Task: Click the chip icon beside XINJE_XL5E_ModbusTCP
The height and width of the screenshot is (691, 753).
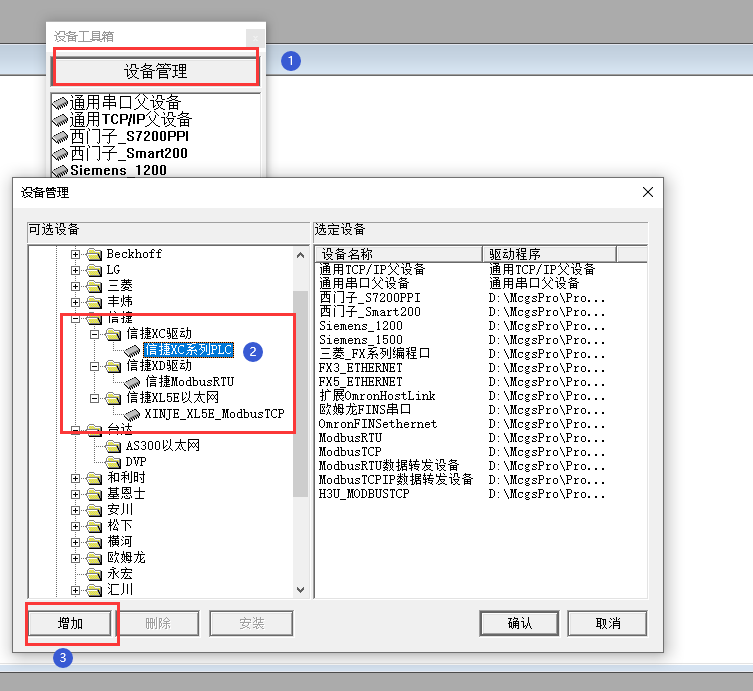Action: (x=132, y=414)
